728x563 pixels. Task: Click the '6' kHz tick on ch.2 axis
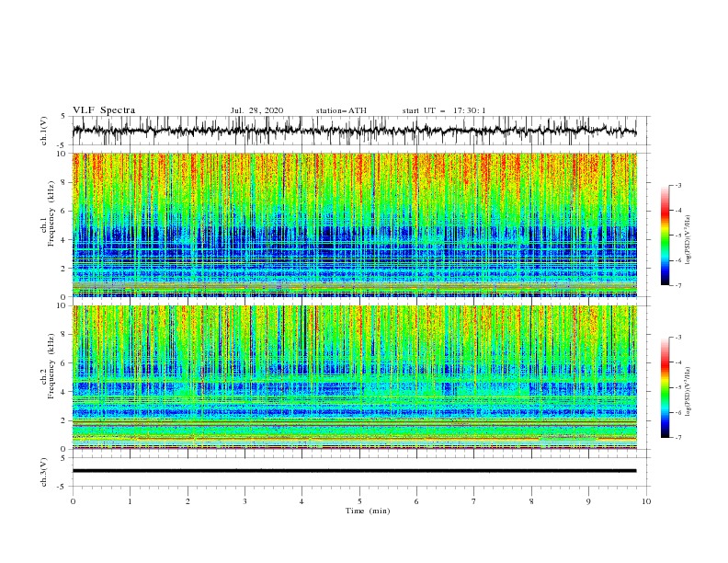tap(64, 363)
